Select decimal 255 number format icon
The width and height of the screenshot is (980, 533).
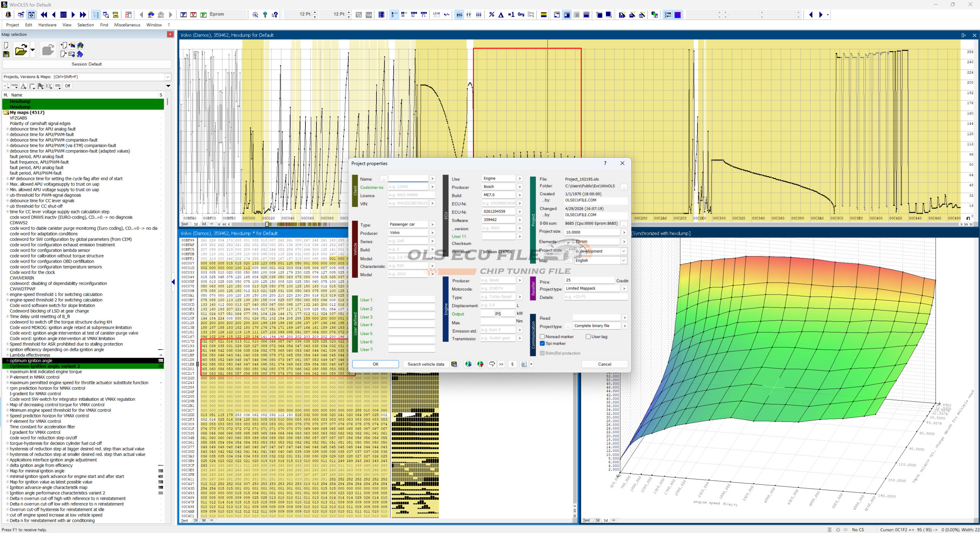tap(459, 15)
